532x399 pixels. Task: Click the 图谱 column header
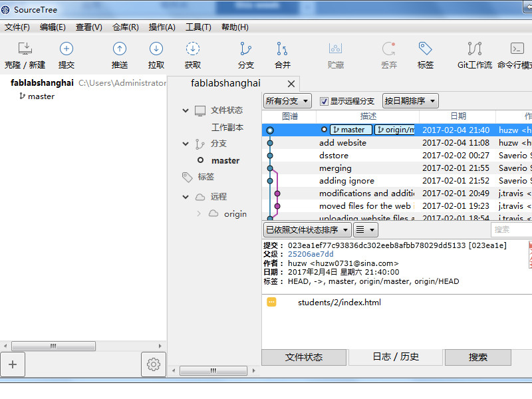289,116
